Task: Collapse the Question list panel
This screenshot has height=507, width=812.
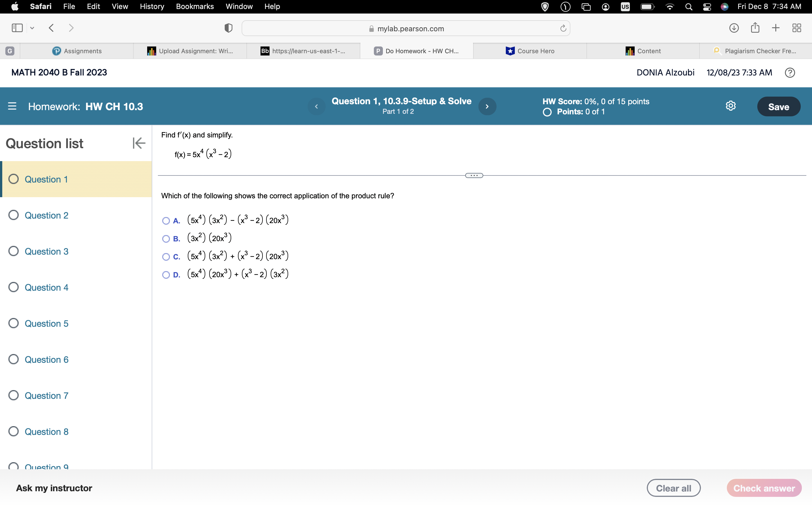Action: click(x=139, y=143)
